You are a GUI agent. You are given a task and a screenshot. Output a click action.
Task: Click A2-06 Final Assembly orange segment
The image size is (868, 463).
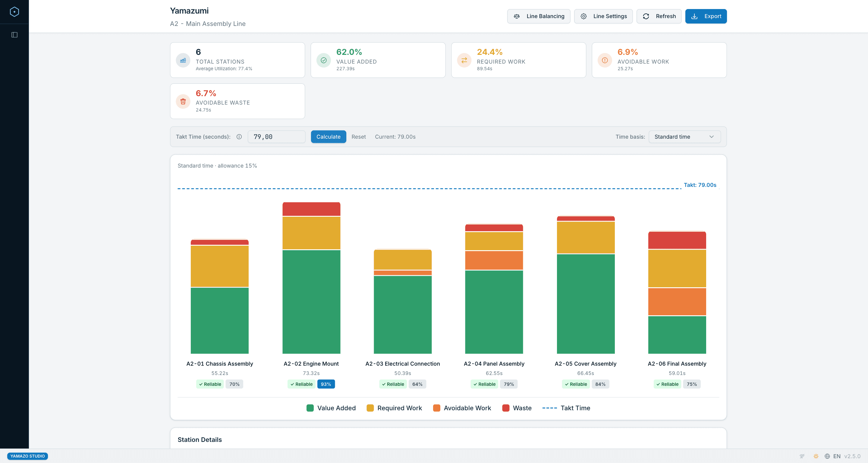(677, 302)
